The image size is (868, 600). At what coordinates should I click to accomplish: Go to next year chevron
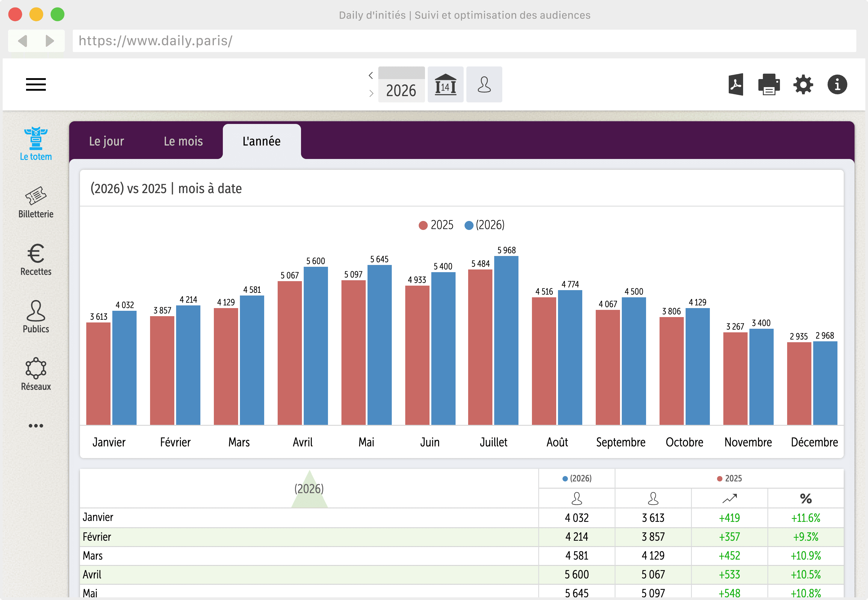click(x=371, y=93)
